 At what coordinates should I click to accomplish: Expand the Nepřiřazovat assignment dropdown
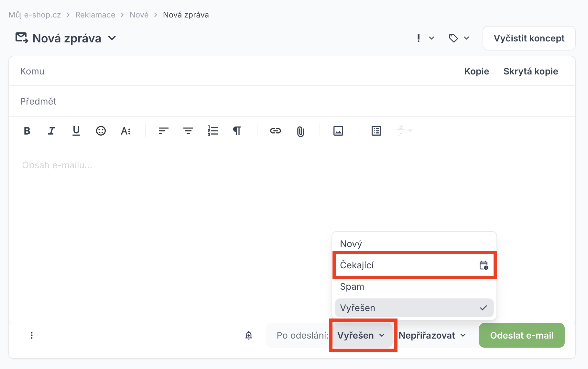(432, 335)
